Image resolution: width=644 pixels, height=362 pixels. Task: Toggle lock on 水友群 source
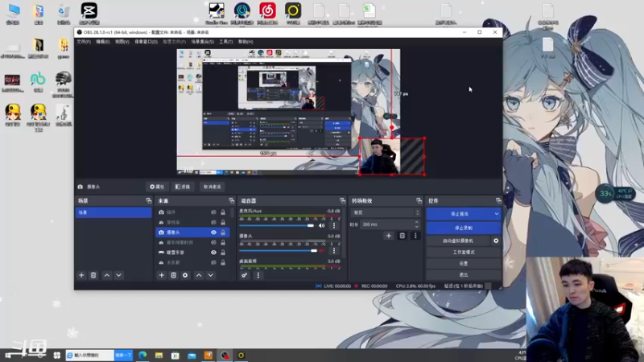[223, 262]
